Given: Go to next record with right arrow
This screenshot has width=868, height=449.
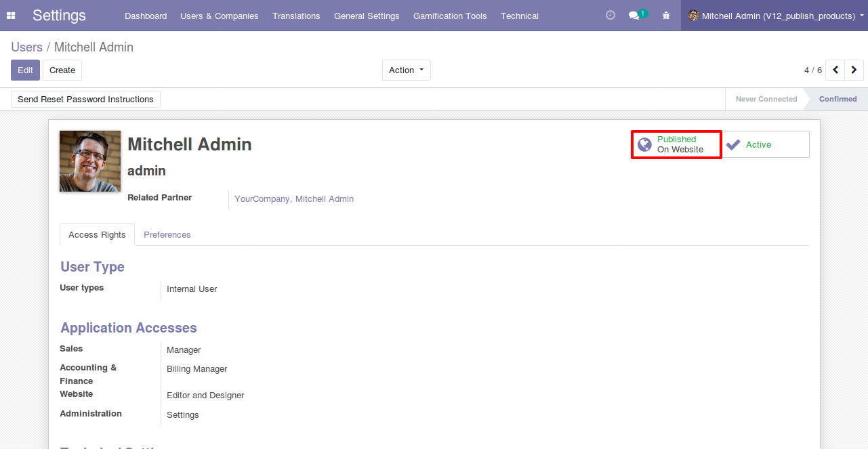Looking at the screenshot, I should [x=854, y=70].
